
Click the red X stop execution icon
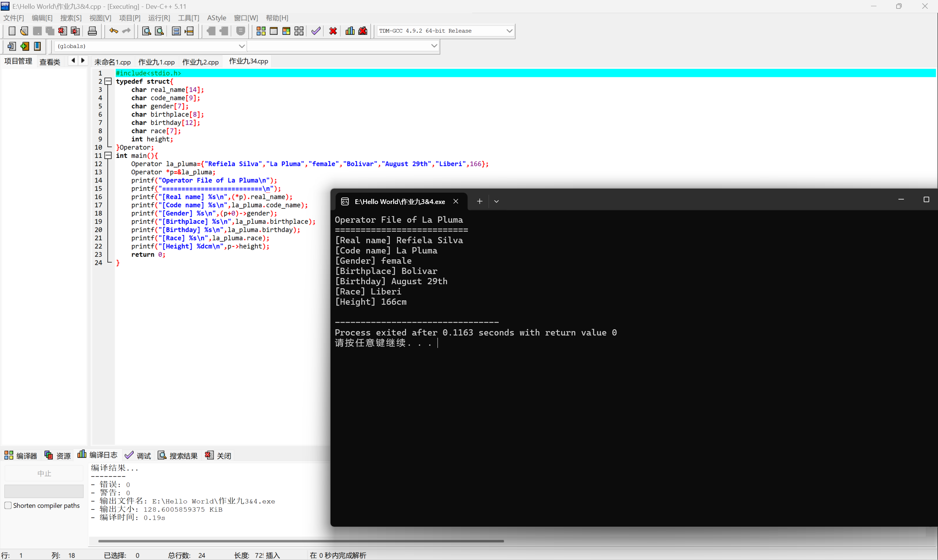point(333,31)
